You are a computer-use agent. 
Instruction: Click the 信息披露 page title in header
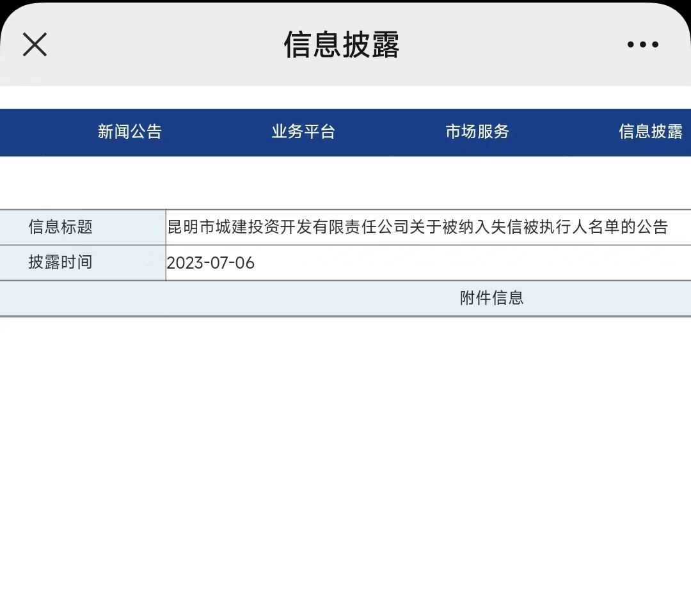(342, 45)
